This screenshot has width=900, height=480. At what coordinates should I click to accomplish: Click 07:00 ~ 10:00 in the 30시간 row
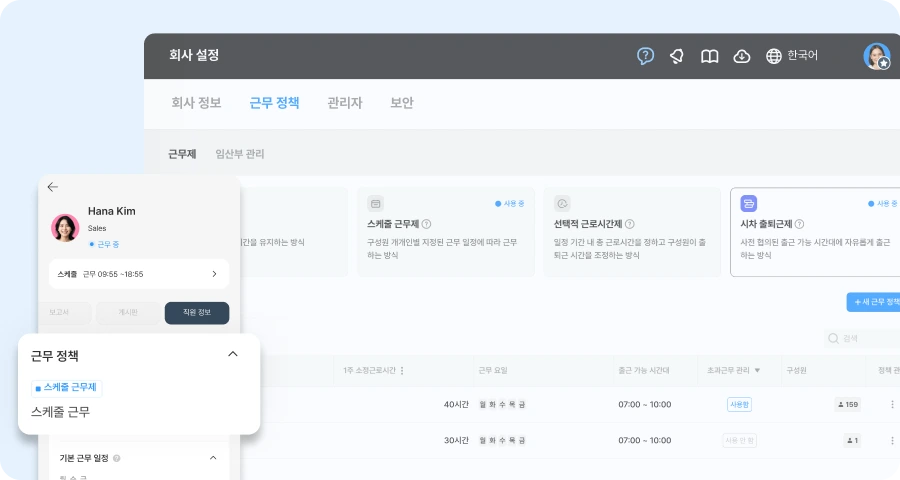point(645,440)
